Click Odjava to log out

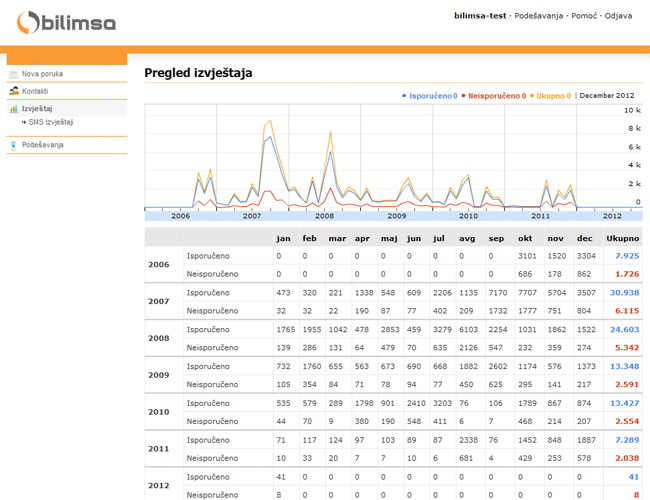click(x=618, y=16)
